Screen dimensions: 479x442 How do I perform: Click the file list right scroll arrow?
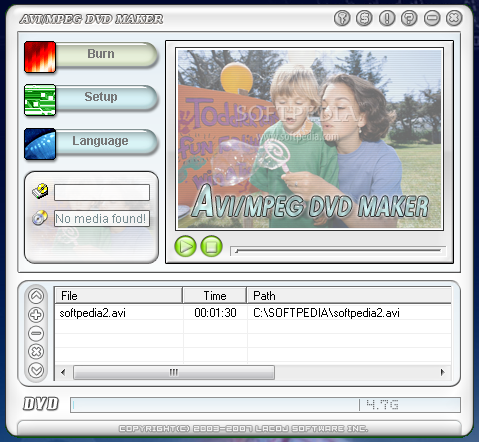coord(443,372)
